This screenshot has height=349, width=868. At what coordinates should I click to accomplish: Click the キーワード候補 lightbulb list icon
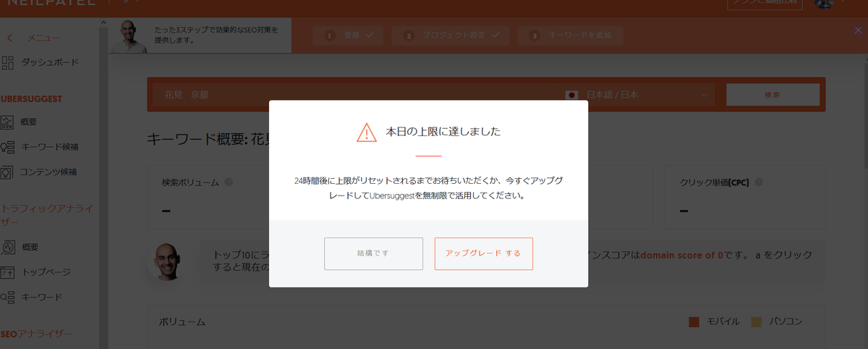(x=7, y=147)
